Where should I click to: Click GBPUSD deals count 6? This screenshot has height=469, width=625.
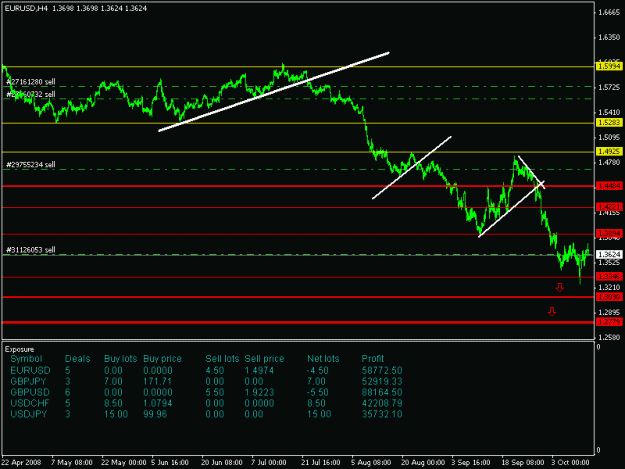(68, 392)
